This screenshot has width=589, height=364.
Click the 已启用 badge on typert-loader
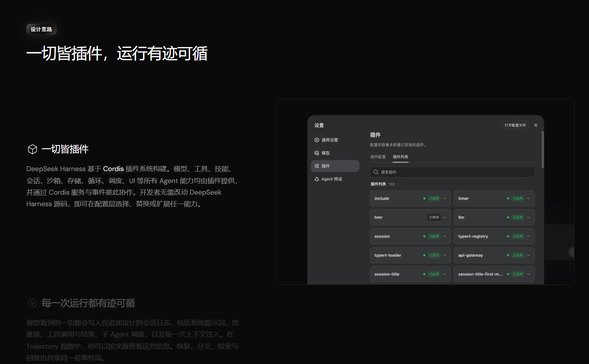point(434,255)
